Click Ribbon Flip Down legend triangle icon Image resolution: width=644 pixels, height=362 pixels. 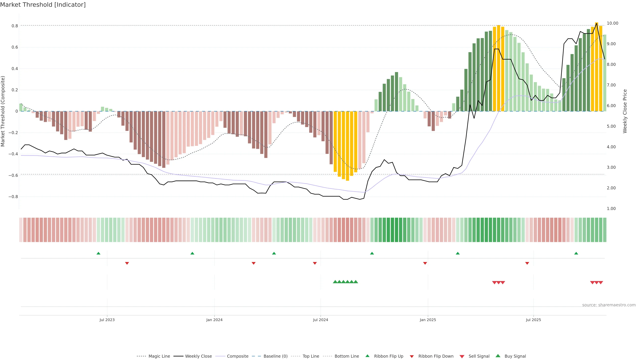tap(412, 356)
